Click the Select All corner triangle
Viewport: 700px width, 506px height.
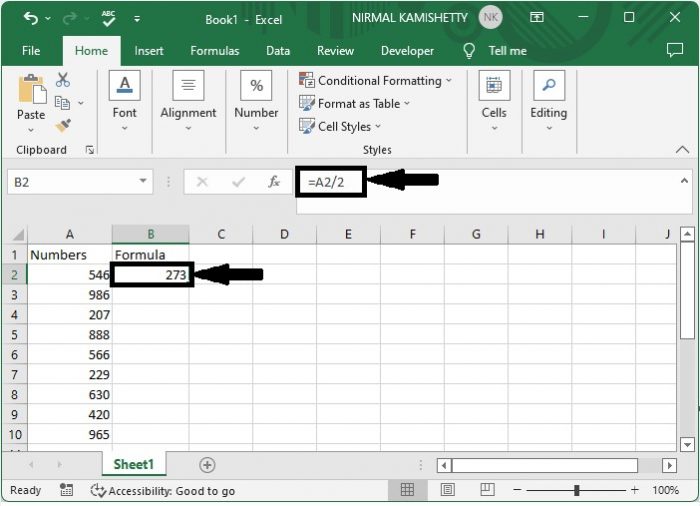click(18, 234)
